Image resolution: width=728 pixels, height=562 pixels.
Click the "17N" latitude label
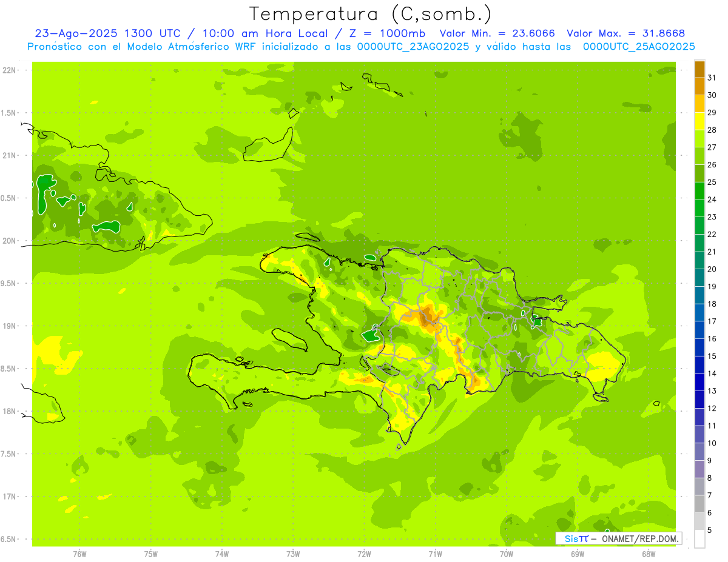pos(10,497)
